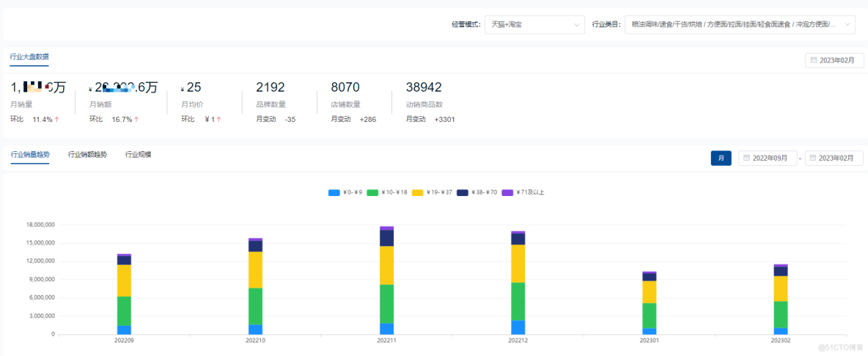868x356 pixels.
Task: Click the red up arrow beside 11.4%
Action: click(56, 119)
